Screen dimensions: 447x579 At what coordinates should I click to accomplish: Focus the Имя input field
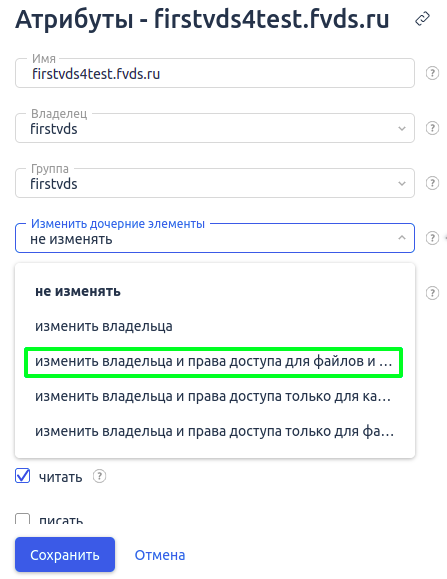click(215, 73)
